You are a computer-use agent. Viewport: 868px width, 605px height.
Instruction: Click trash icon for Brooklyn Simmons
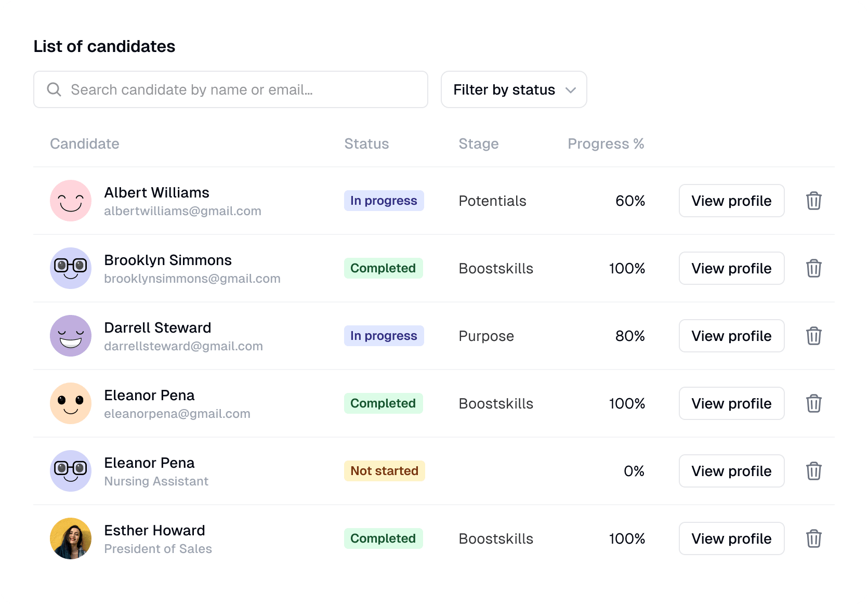pyautogui.click(x=813, y=268)
